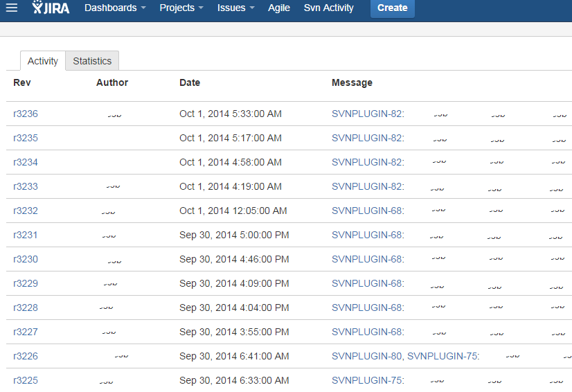Select the Activity tab
This screenshot has width=572, height=392.
tap(43, 61)
